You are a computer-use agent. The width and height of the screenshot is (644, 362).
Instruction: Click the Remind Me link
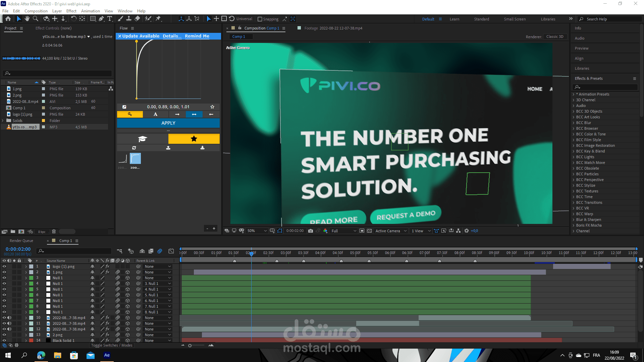197,36
